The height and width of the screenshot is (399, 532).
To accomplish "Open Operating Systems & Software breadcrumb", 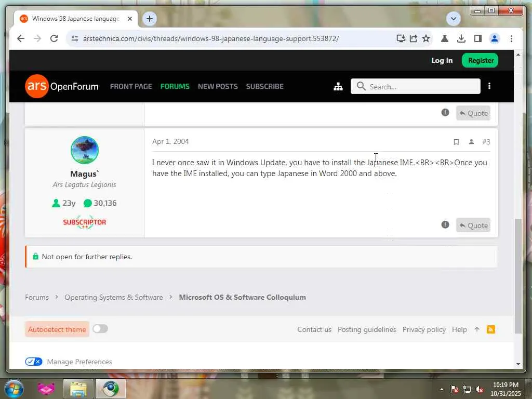I will (114, 297).
